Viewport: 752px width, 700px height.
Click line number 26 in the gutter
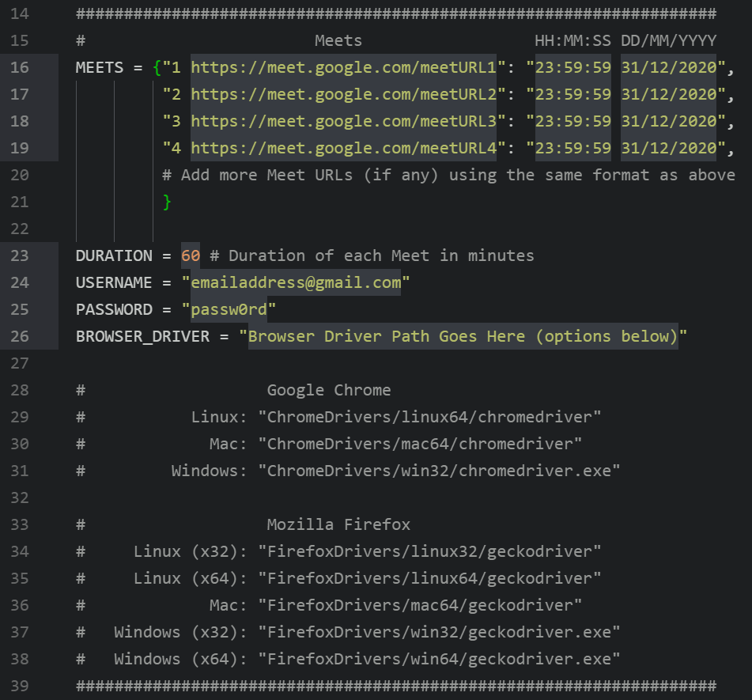20,337
